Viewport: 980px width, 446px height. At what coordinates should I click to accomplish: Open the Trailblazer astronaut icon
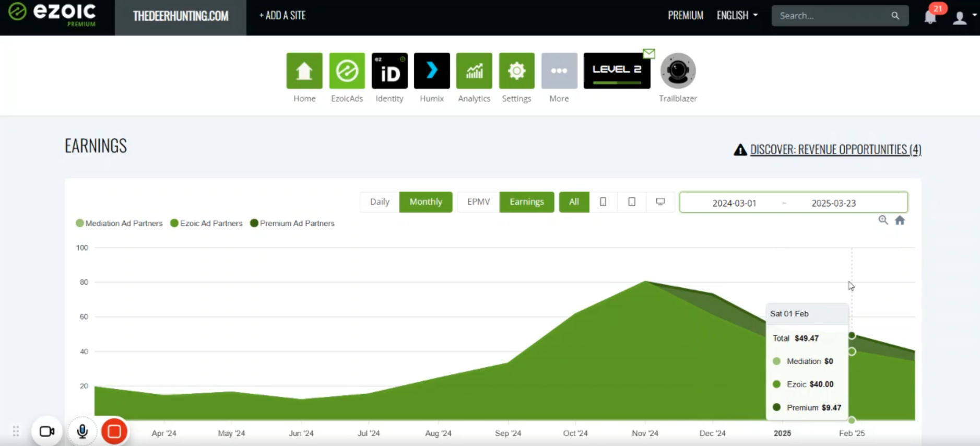click(x=678, y=71)
